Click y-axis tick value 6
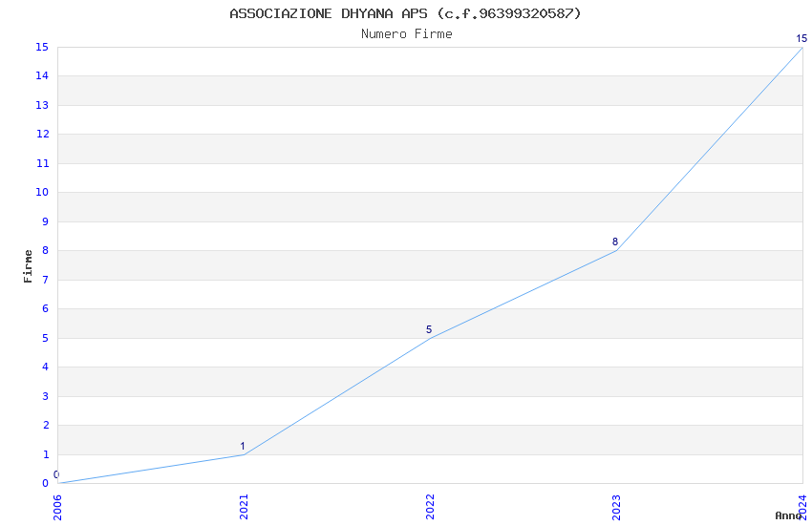The width and height of the screenshot is (812, 525). point(46,308)
